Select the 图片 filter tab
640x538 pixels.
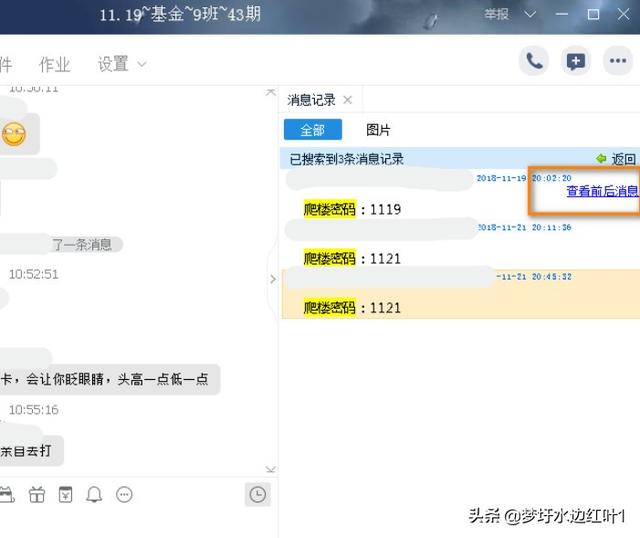pyautogui.click(x=378, y=130)
